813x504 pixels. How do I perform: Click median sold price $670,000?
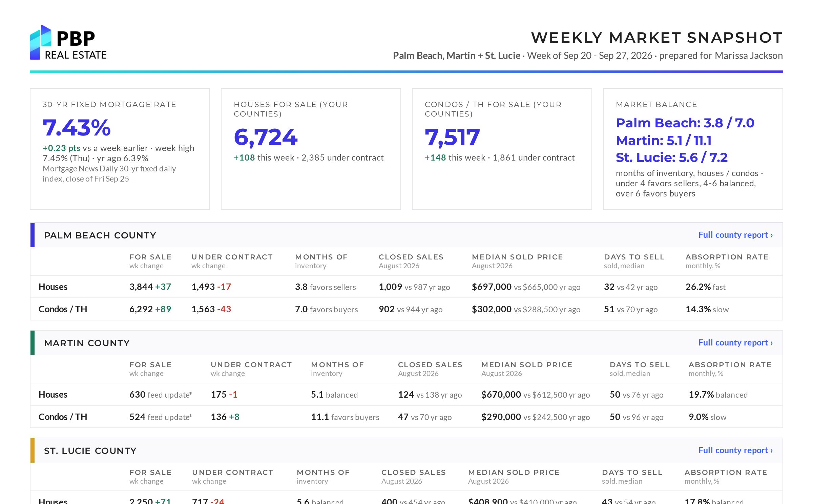(501, 395)
